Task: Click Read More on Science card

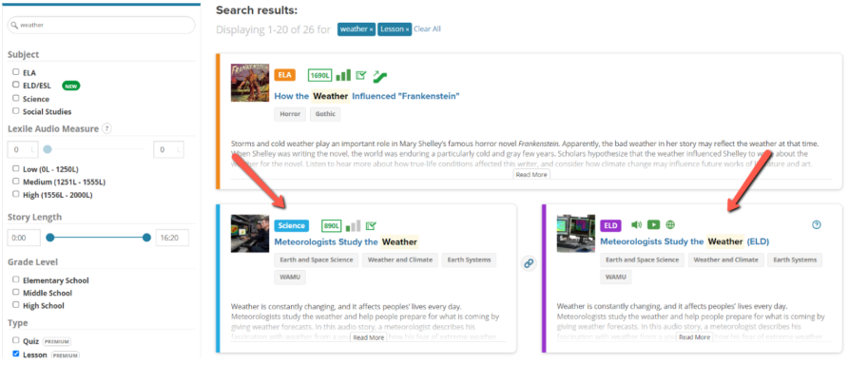Action: point(369,337)
